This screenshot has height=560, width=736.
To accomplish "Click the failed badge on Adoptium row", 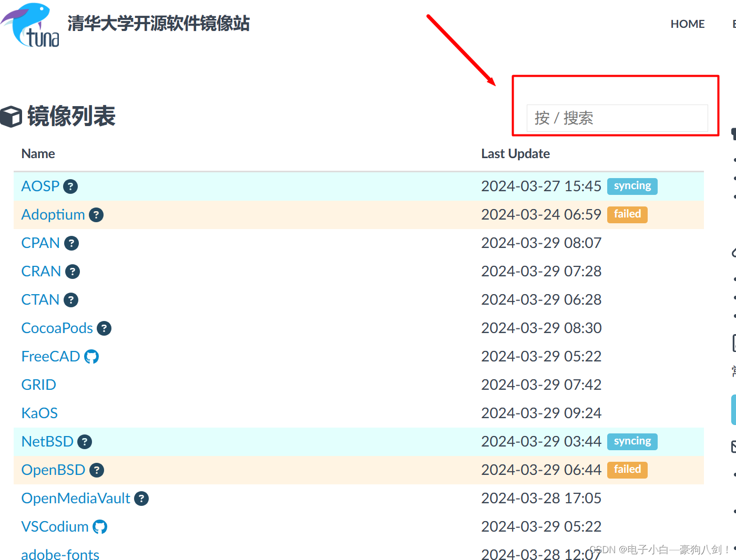I will 628,214.
